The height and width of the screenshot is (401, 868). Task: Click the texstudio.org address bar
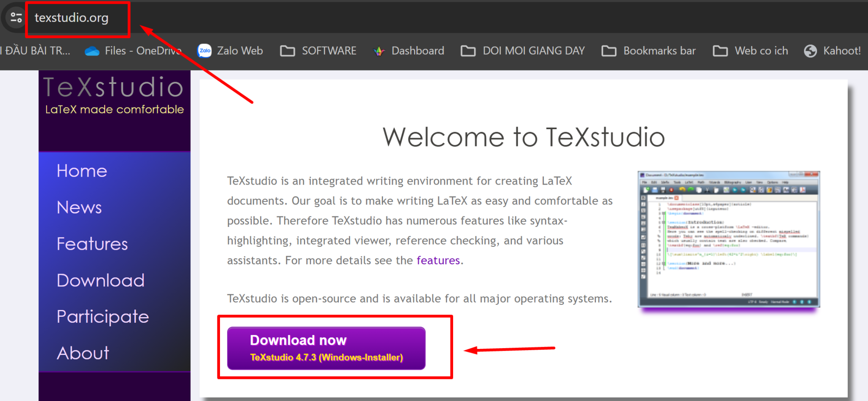(72, 18)
